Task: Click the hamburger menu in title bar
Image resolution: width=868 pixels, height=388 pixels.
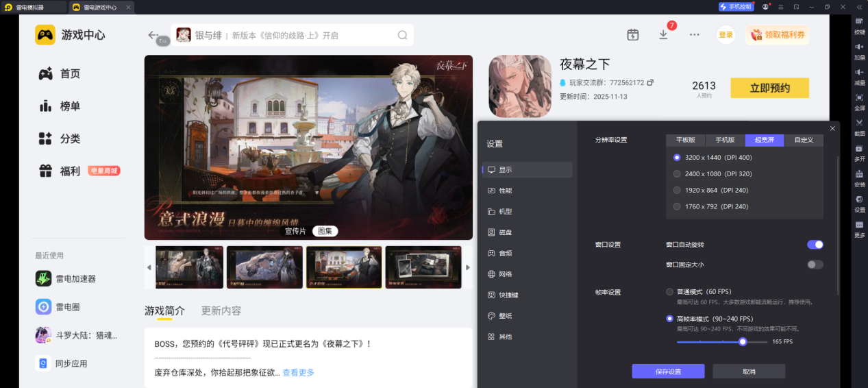Action: 781,7
